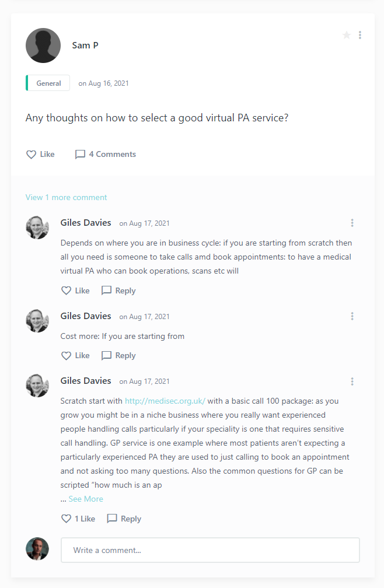Like the first Giles Davies comment

click(x=67, y=290)
